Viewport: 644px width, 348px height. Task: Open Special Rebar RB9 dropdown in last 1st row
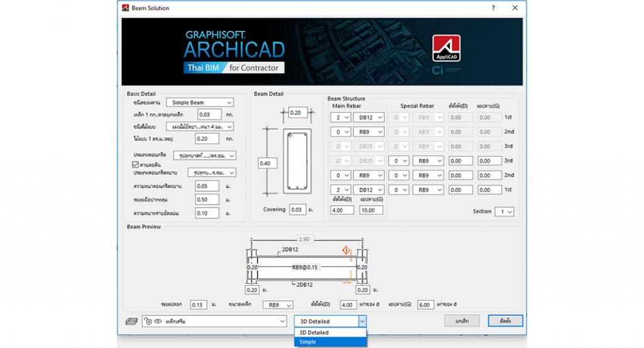(428, 190)
